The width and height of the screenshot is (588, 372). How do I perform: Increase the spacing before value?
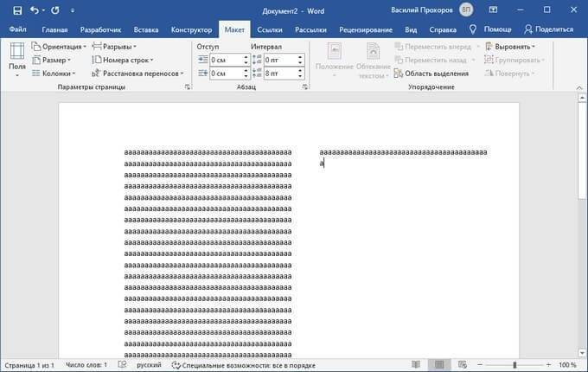(300, 57)
